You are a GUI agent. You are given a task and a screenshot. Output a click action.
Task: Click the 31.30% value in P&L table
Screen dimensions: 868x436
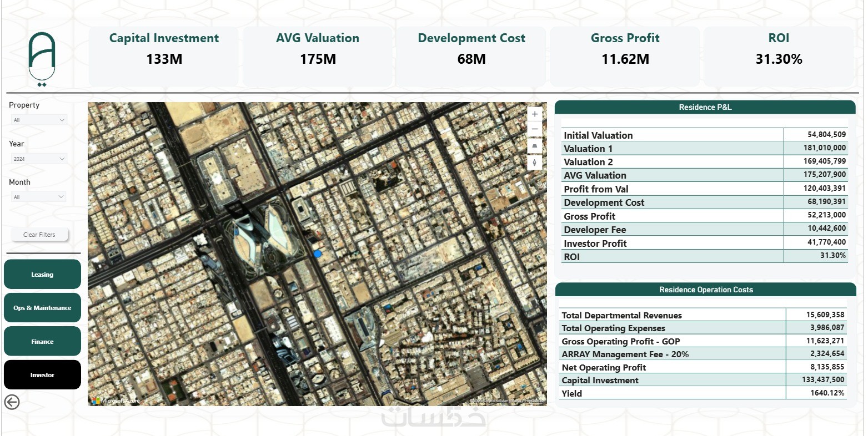click(833, 255)
